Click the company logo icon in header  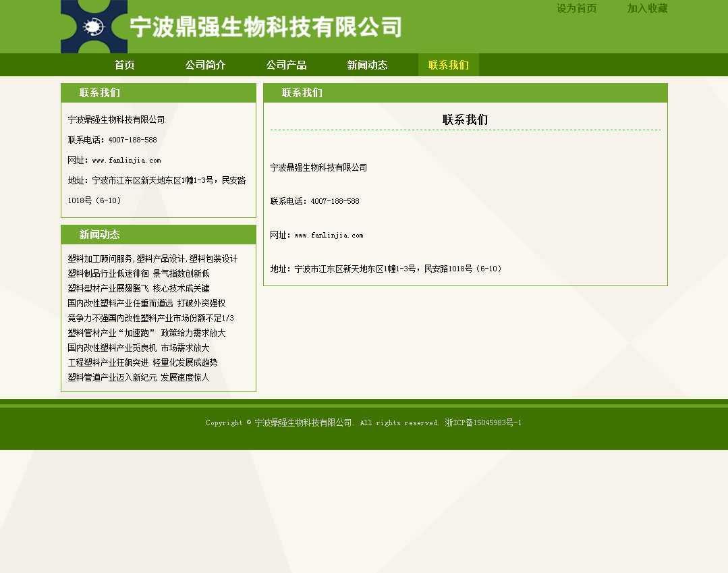coord(94,27)
